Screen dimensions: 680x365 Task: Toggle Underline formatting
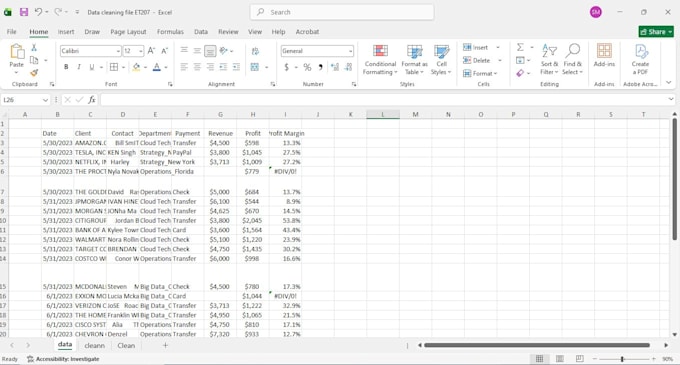(x=92, y=67)
